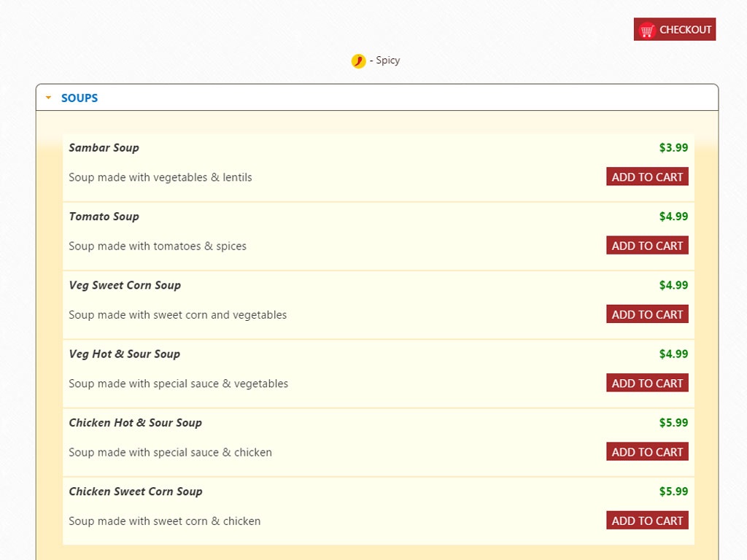The width and height of the screenshot is (747, 560).
Task: Click the $3.99 Sambar Soup price
Action: tap(673, 147)
